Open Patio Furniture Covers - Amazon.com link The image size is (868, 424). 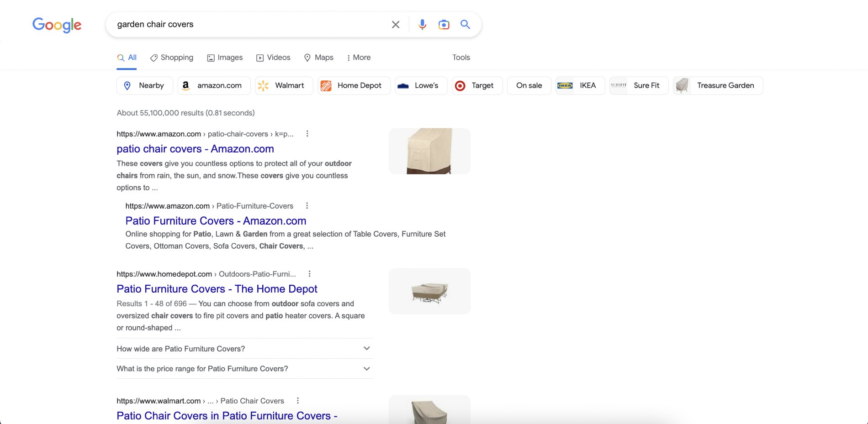216,221
